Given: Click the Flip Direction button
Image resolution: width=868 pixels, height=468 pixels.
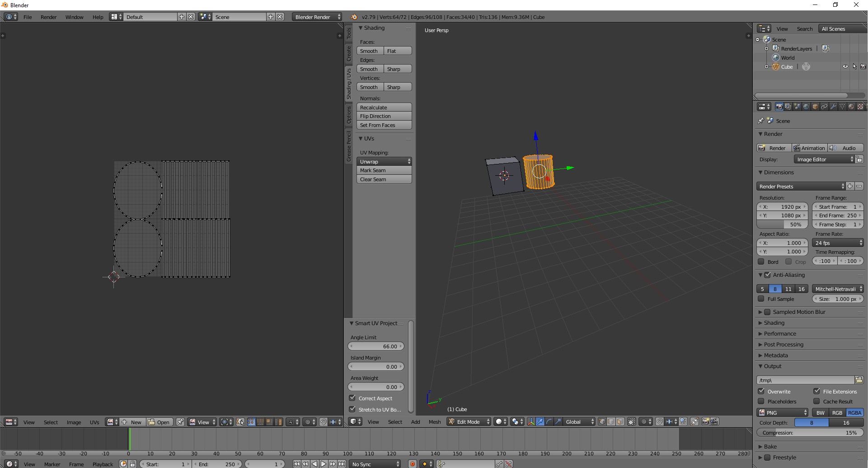Looking at the screenshot, I should (x=384, y=116).
